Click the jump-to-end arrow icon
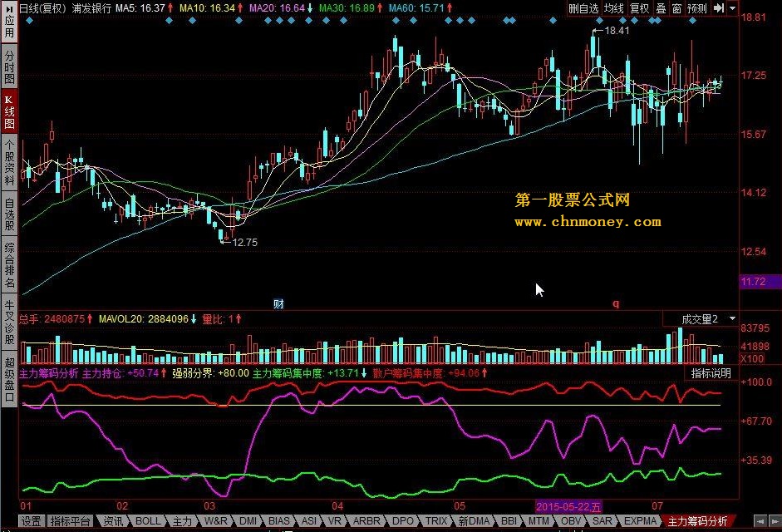The height and width of the screenshot is (532, 782). [x=719, y=8]
